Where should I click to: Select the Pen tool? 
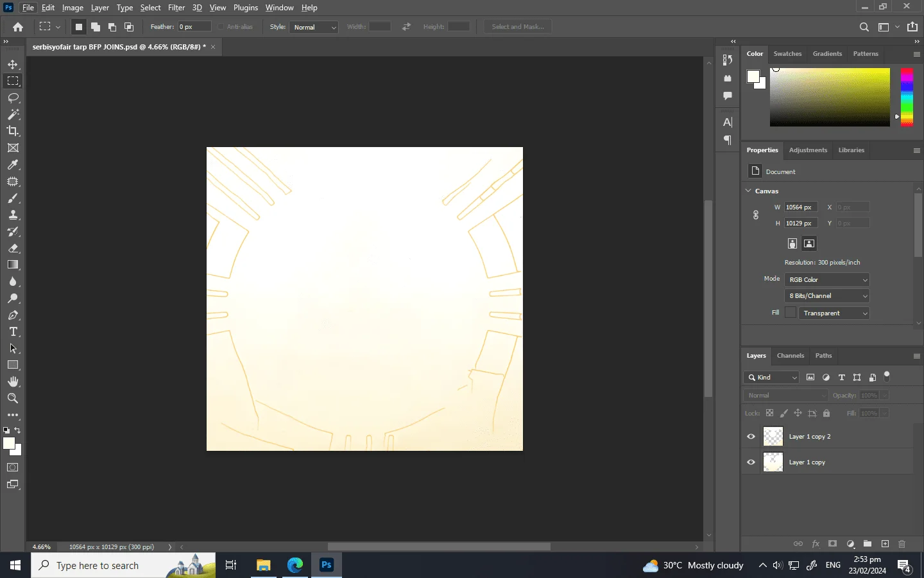click(13, 315)
